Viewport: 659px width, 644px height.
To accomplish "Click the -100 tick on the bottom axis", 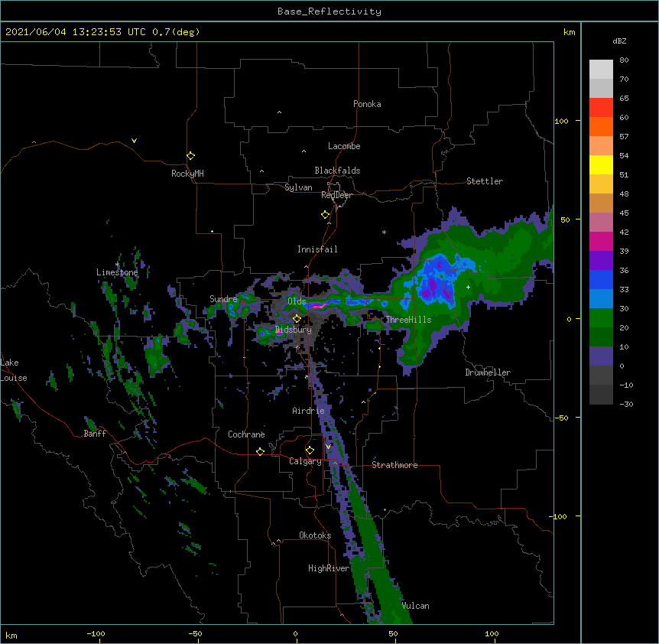I will click(96, 633).
